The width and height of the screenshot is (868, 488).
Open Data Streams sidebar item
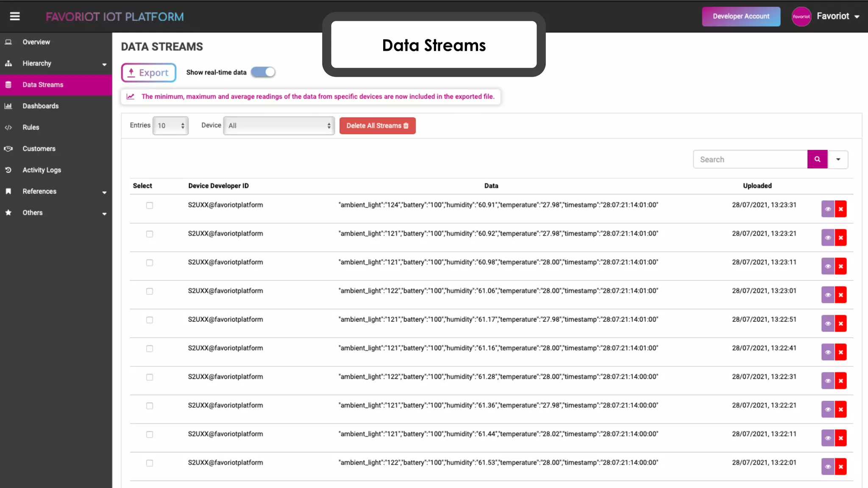coord(56,85)
